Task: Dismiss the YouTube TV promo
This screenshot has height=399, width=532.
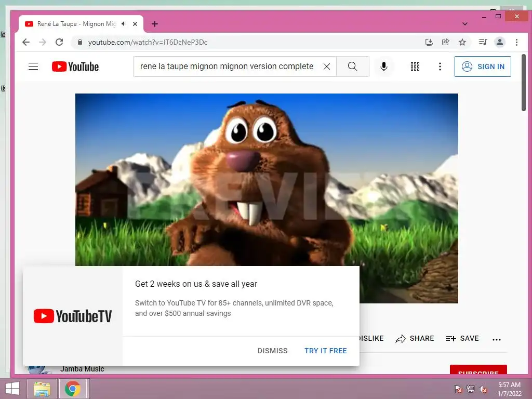Action: pos(272,351)
